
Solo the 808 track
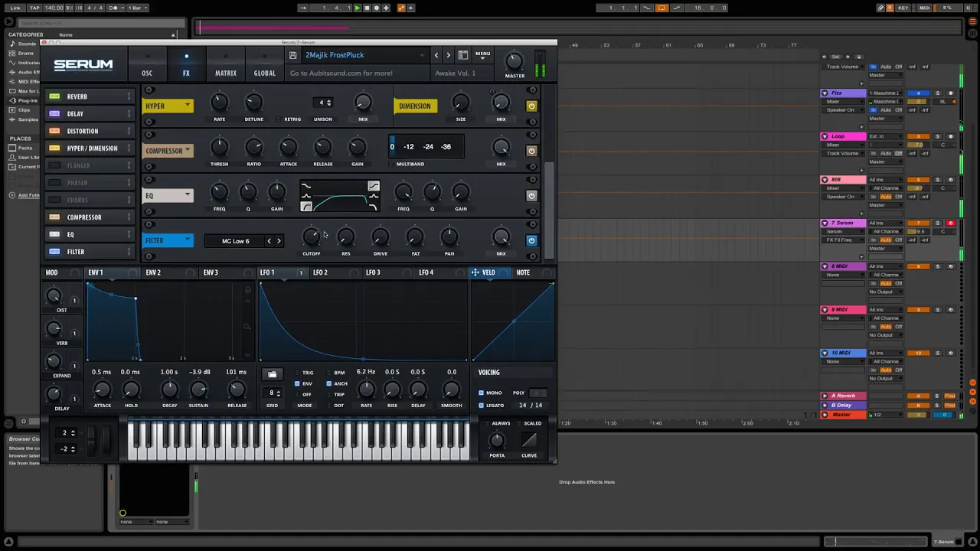(x=937, y=180)
